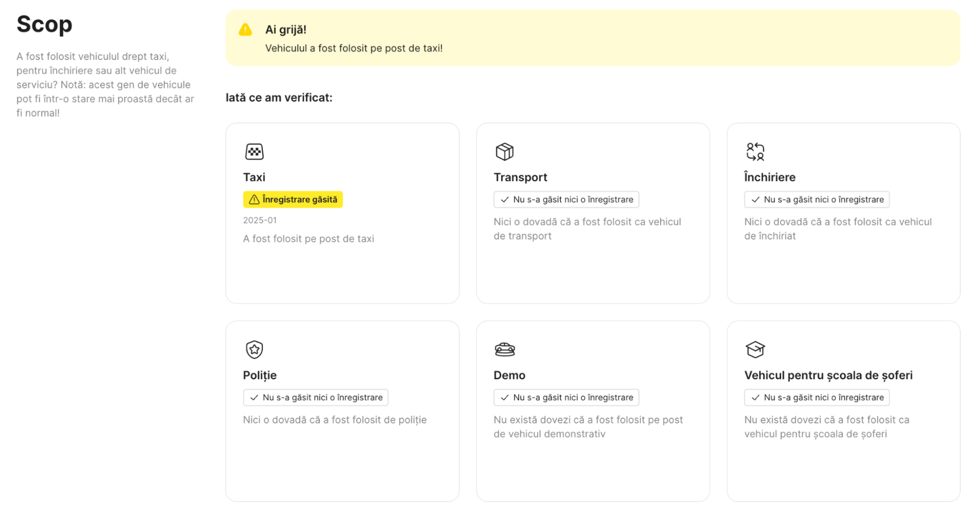Click the Scop section heading

point(44,24)
